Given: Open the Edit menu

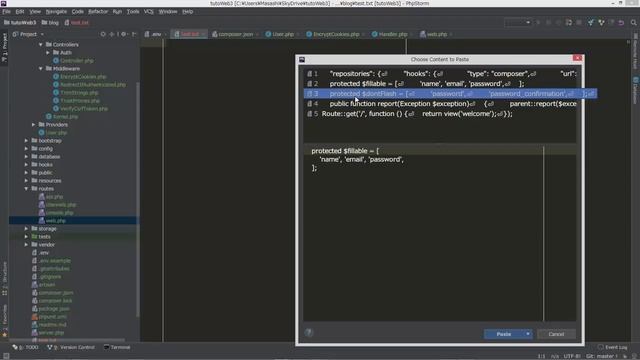Looking at the screenshot, I should tap(20, 11).
